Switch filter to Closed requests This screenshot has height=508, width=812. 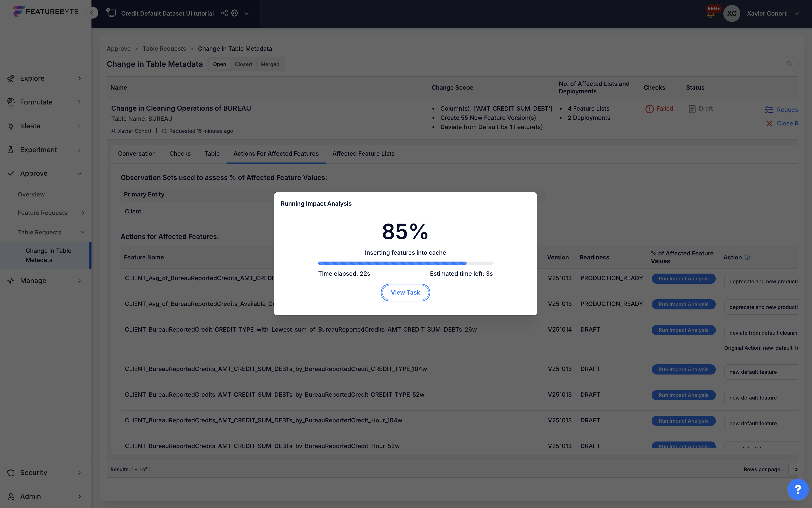(243, 64)
